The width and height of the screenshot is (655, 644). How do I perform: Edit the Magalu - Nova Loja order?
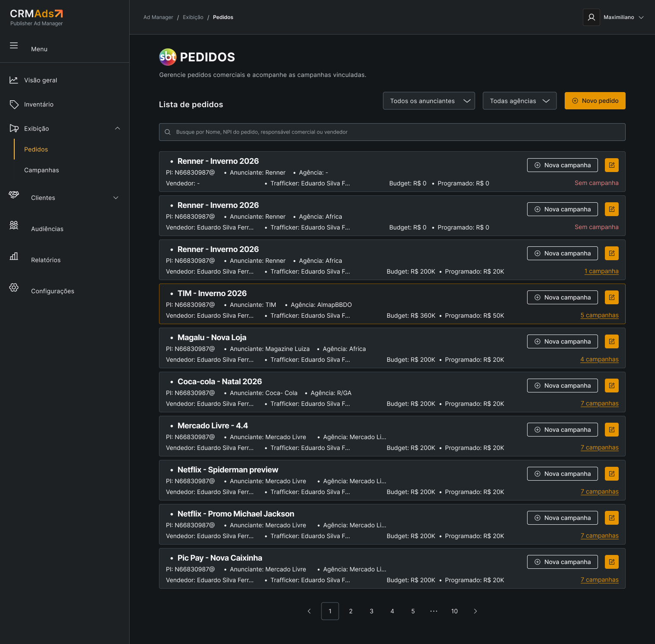pos(612,341)
